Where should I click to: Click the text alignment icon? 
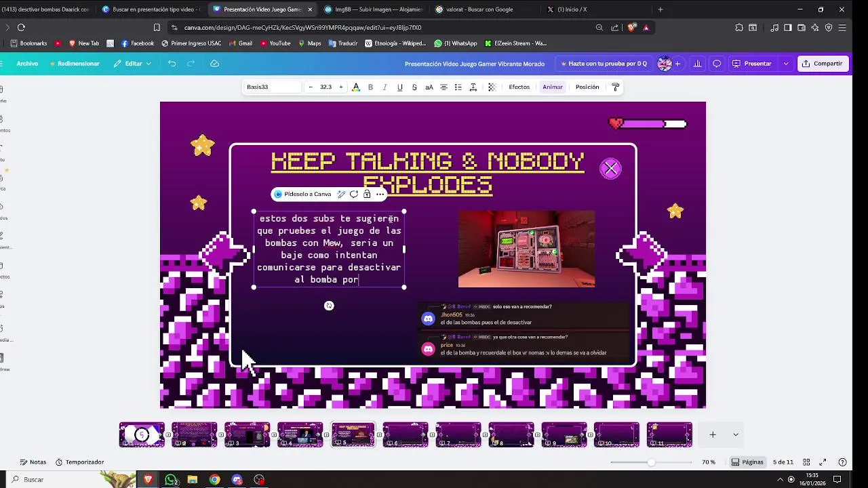(443, 87)
